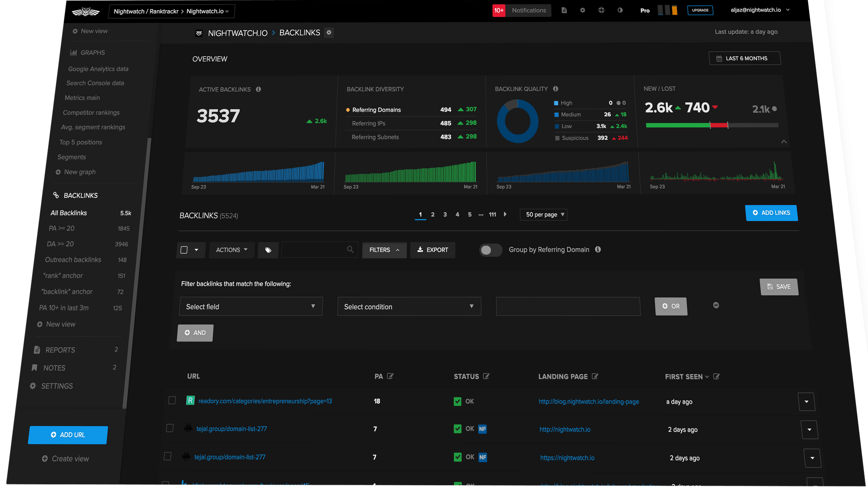Go to next page arrow in pagination

(x=505, y=214)
